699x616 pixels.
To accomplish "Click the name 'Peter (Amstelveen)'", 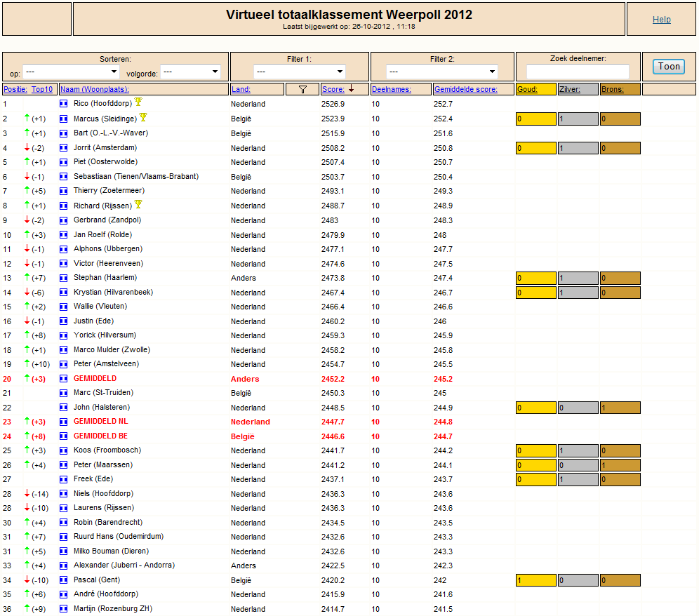I will [x=106, y=363].
